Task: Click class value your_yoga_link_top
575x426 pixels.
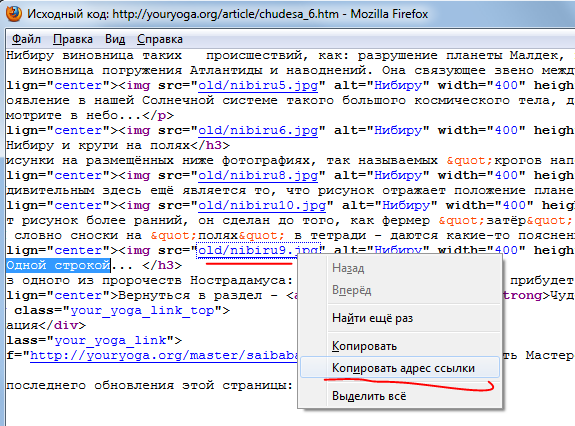Action: (142, 311)
